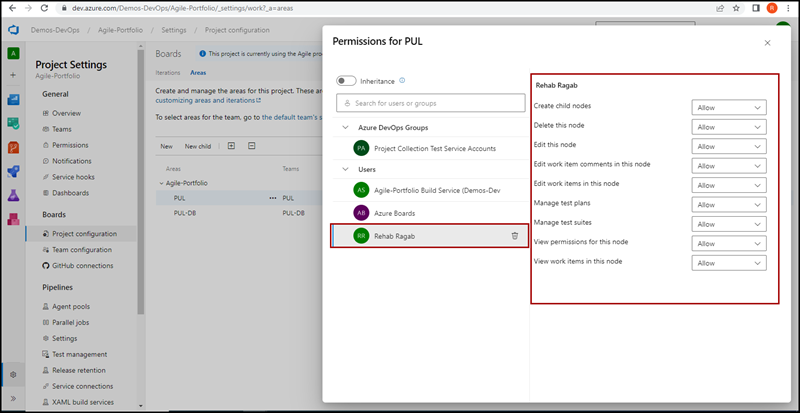Select the PUL-DB area row
The height and width of the screenshot is (413, 800).
pos(239,213)
